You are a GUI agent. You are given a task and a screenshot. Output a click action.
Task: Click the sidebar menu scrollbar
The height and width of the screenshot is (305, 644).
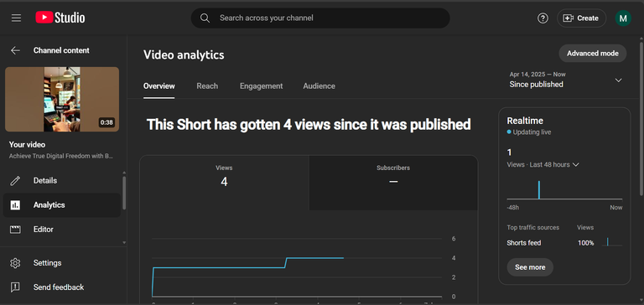[x=124, y=193]
